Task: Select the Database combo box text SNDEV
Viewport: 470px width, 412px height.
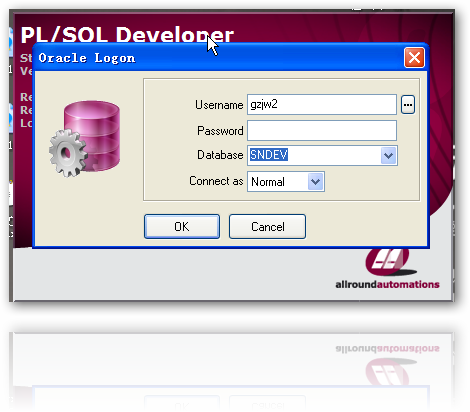Action: (269, 155)
